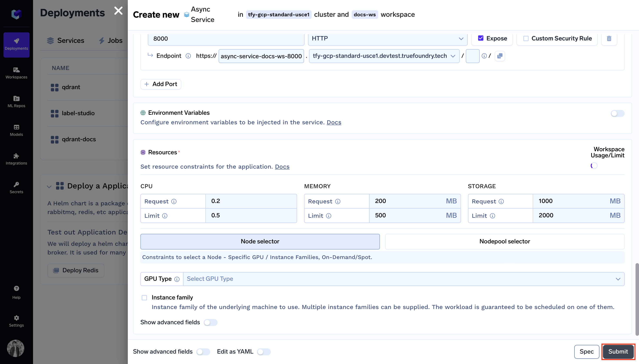
Task: Collapse the Deploy a Application section
Action: tap(49, 186)
